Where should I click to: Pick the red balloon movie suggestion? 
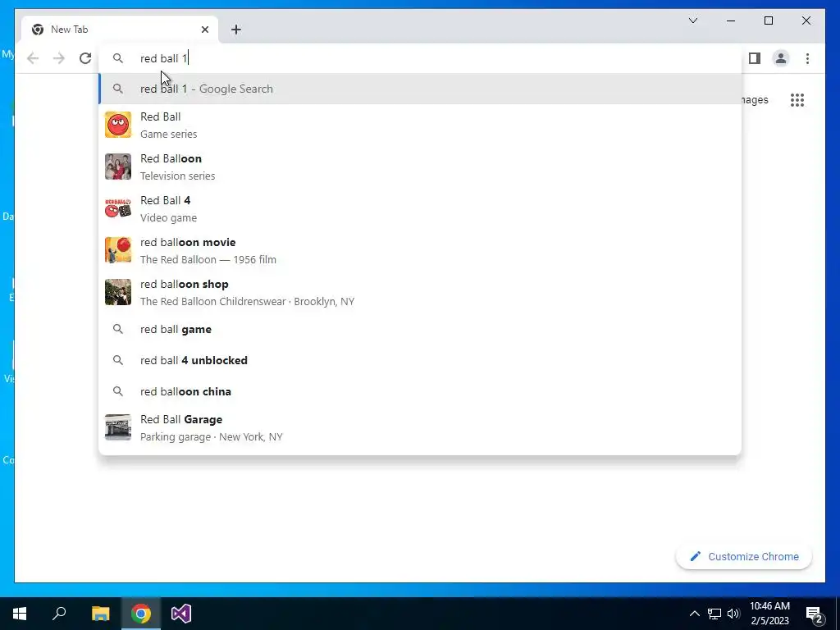[x=420, y=250]
